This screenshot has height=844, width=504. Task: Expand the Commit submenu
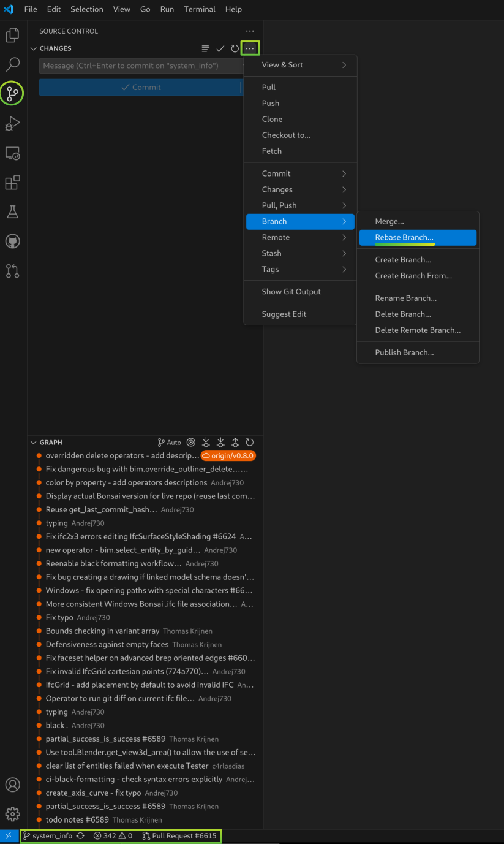click(x=300, y=173)
